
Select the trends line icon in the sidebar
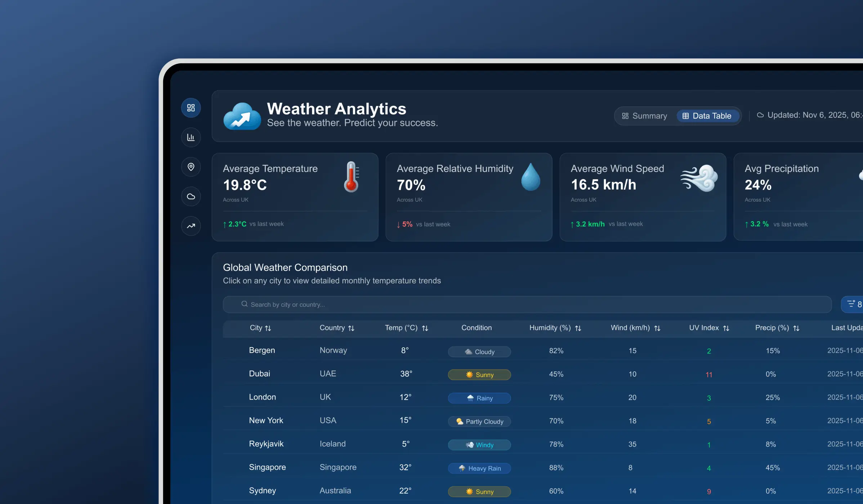pos(191,226)
